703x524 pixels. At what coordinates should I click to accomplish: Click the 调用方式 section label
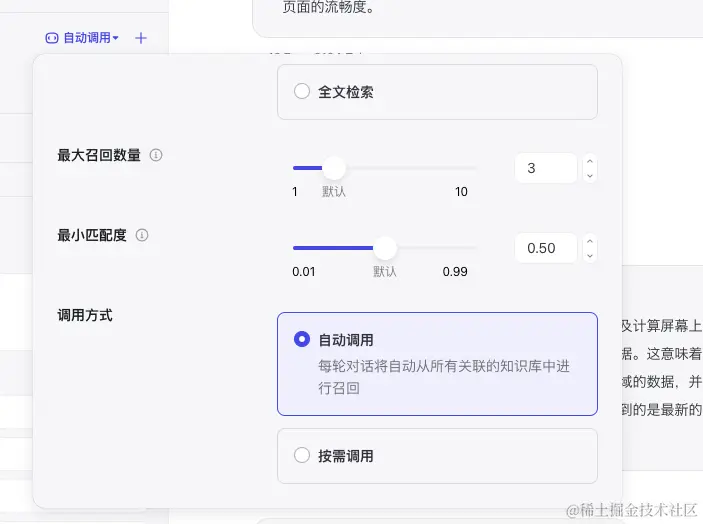[85, 315]
